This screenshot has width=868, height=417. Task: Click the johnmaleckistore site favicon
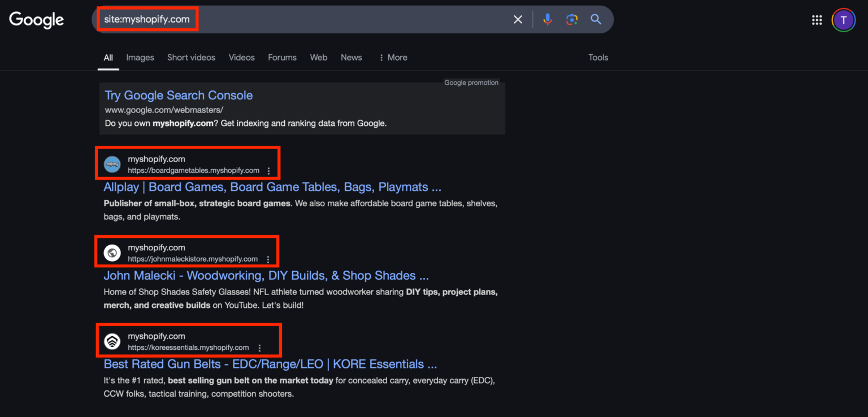point(112,252)
